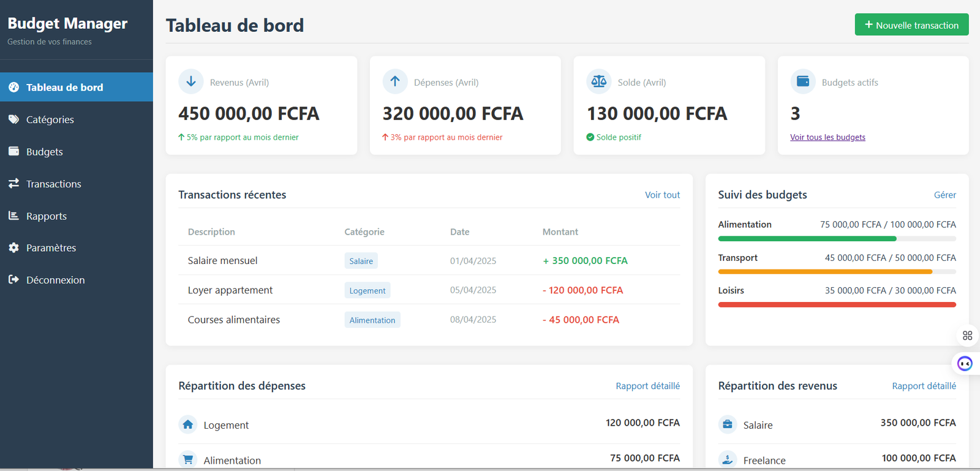980x471 pixels.
Task: Click the 3% par rapport au mois dernier text
Action: tap(447, 137)
